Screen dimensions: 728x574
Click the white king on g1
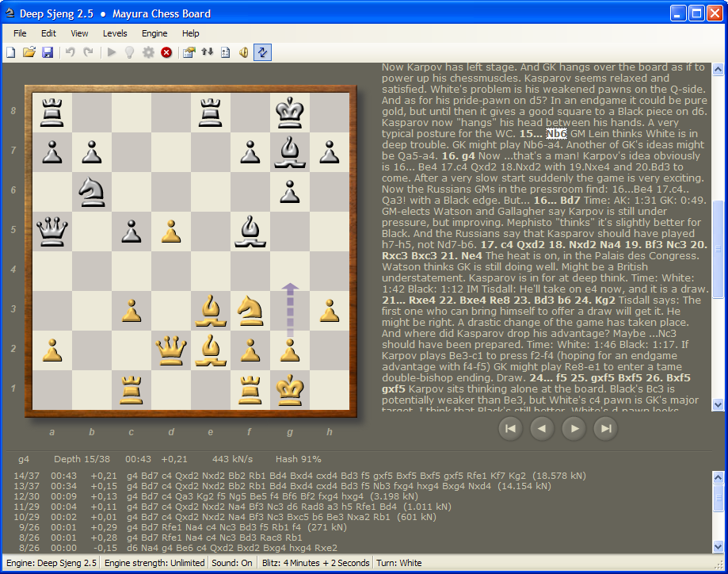tap(290, 389)
